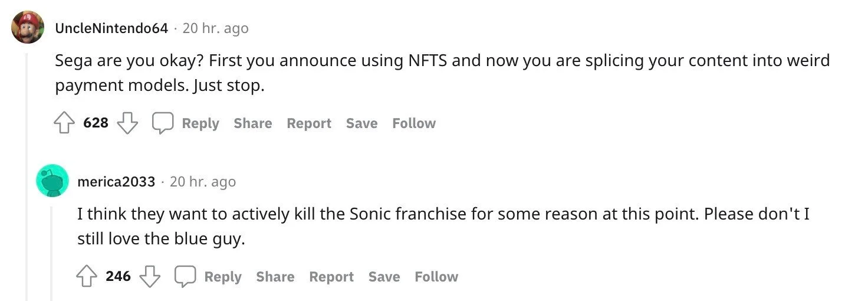The width and height of the screenshot is (868, 301).
Task: Report UncleNintendo64's comment
Action: coord(309,123)
